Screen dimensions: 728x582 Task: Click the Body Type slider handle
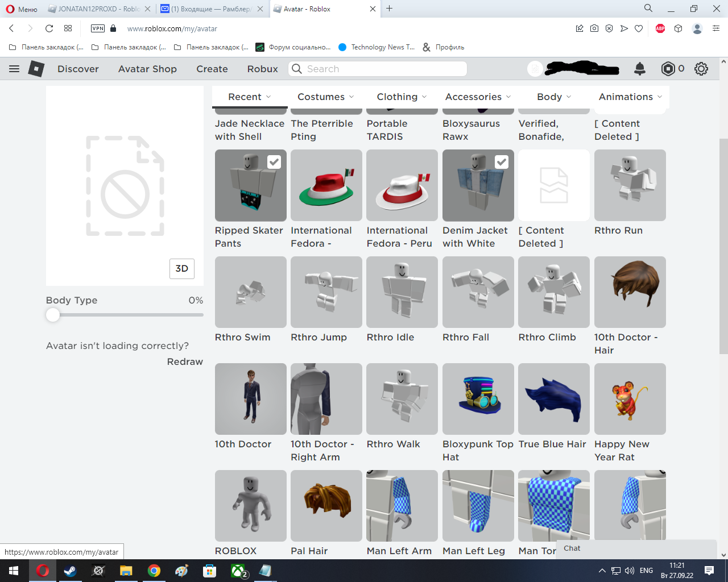point(53,315)
